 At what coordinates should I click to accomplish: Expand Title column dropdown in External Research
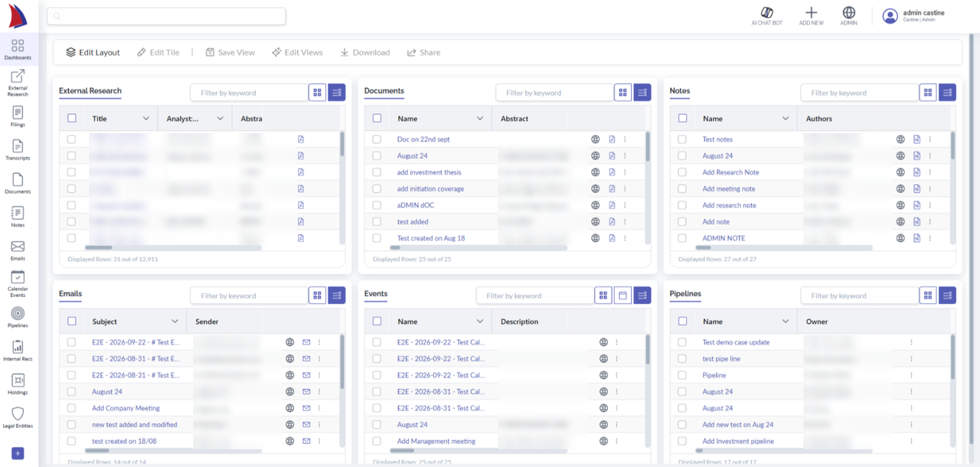point(145,119)
